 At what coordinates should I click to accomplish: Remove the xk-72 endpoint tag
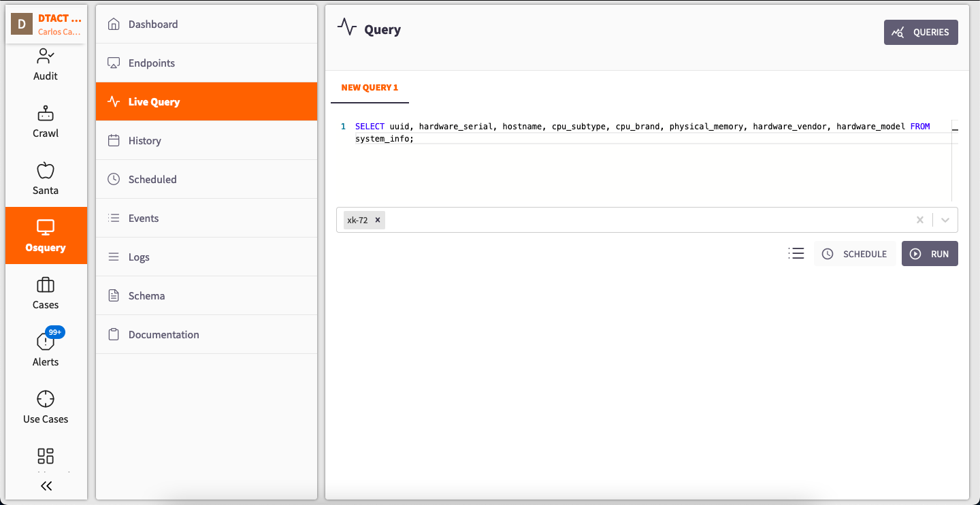click(377, 220)
